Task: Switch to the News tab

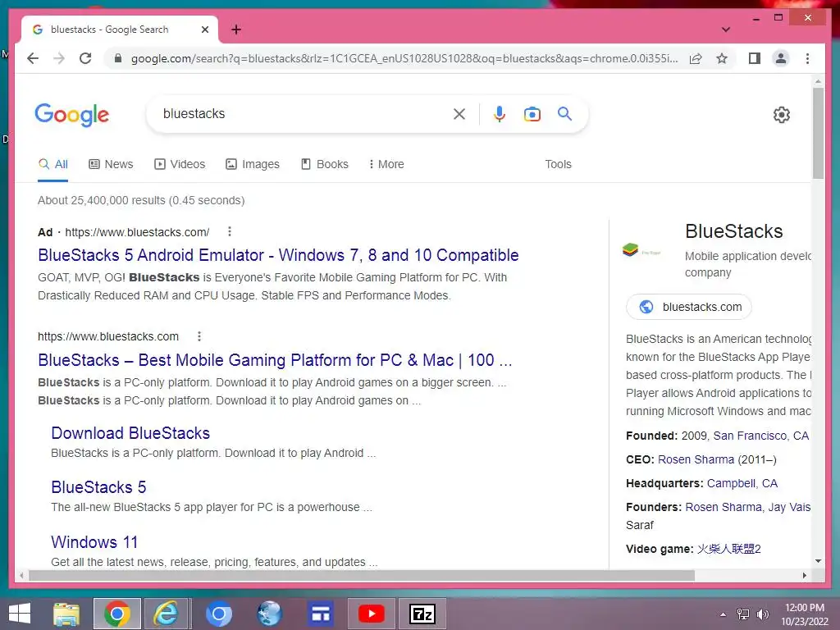Action: point(111,164)
